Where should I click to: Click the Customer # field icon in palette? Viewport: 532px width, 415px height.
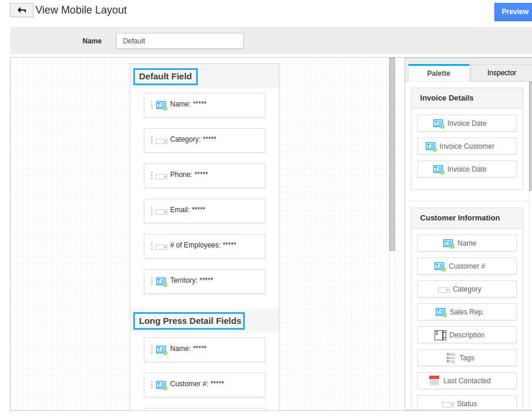click(x=440, y=266)
